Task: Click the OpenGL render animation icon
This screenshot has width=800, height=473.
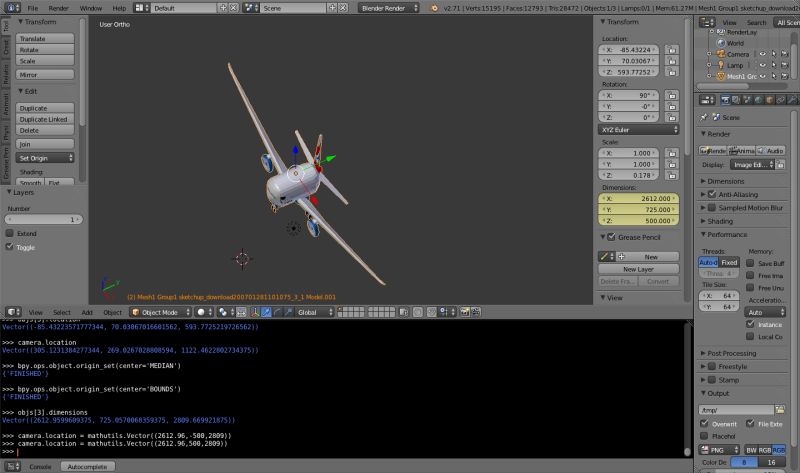Action: pyautogui.click(x=476, y=312)
